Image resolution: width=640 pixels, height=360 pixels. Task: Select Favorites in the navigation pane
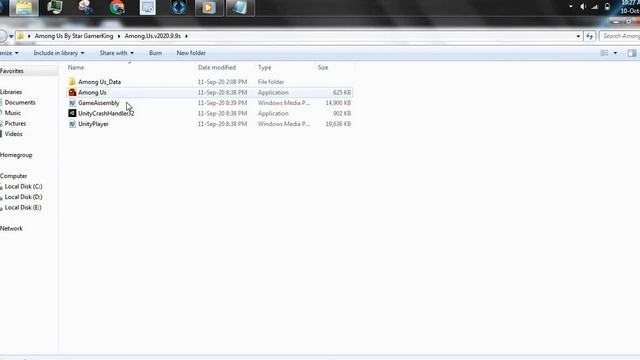pos(12,71)
